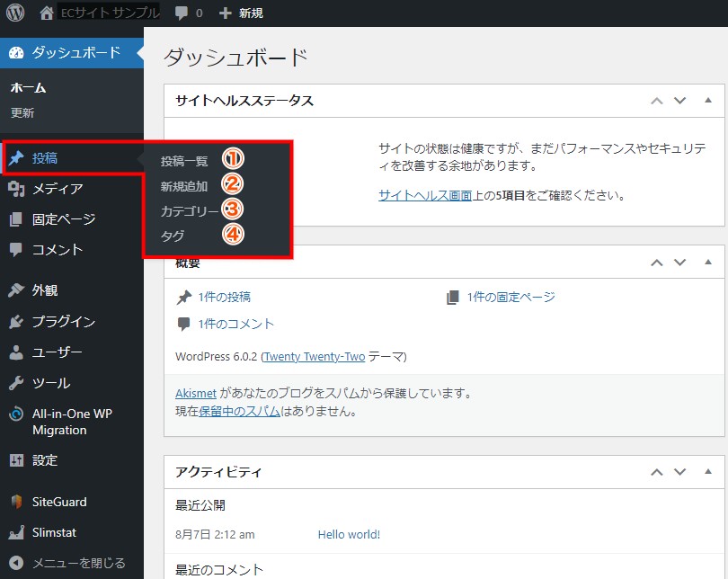Click the Slimstat chart icon
The image size is (728, 579).
(x=16, y=532)
